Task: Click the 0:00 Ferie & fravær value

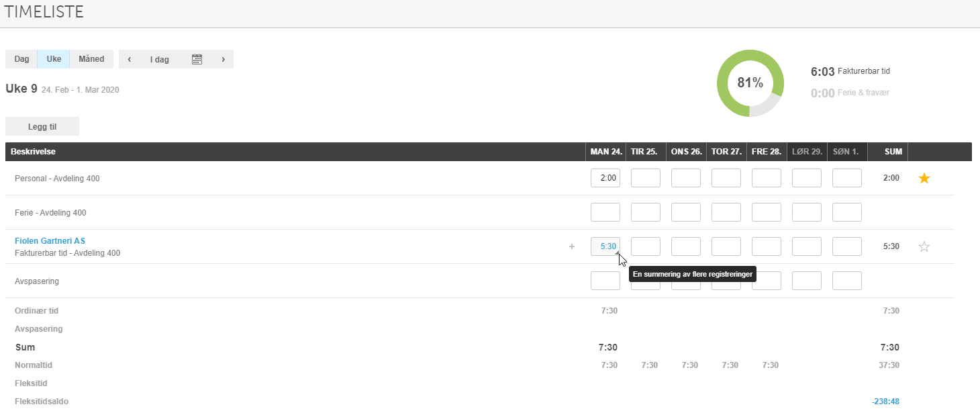Action: (x=822, y=93)
